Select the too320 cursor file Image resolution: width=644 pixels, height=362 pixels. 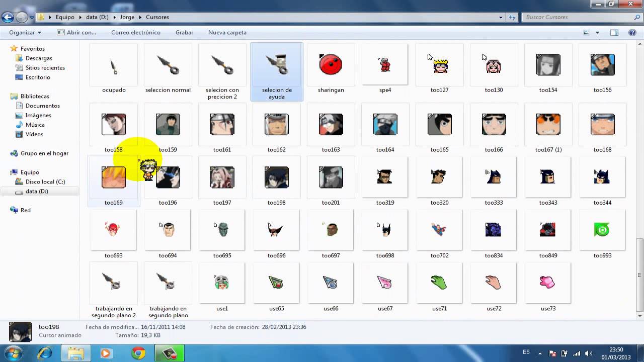(x=439, y=181)
